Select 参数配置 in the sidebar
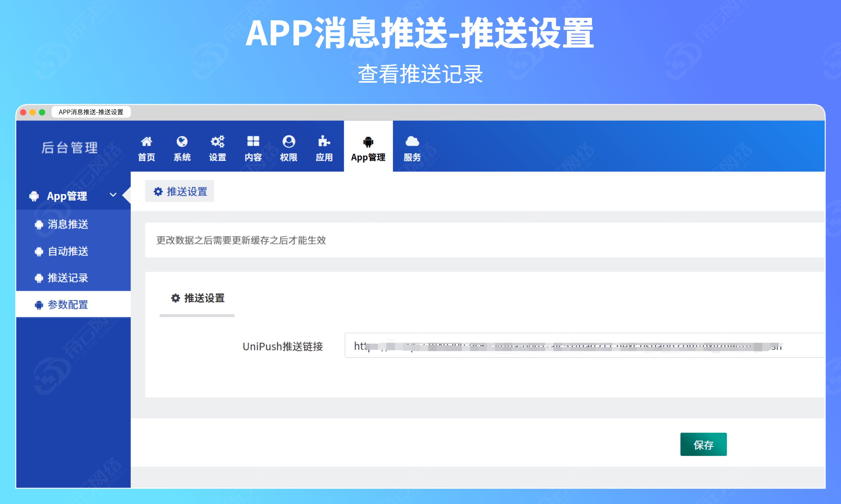Image resolution: width=841 pixels, height=504 pixels. [x=68, y=304]
